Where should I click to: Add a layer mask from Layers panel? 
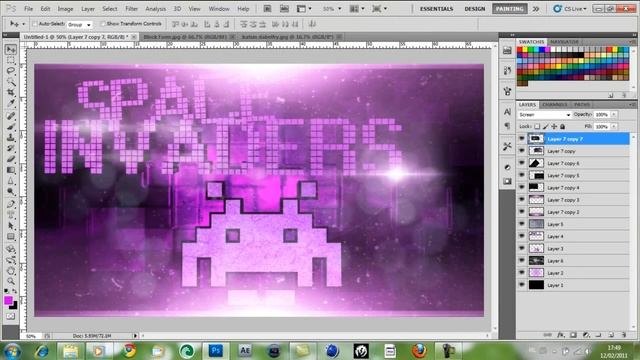(x=573, y=335)
